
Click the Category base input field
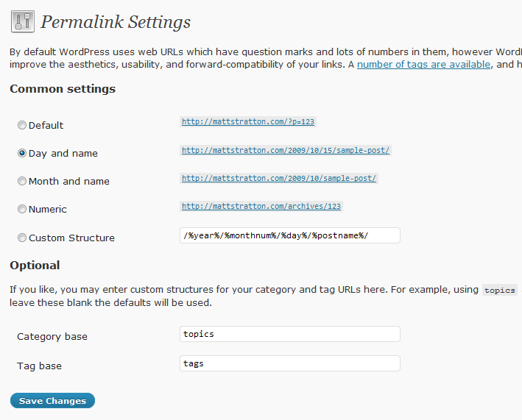pyautogui.click(x=290, y=334)
